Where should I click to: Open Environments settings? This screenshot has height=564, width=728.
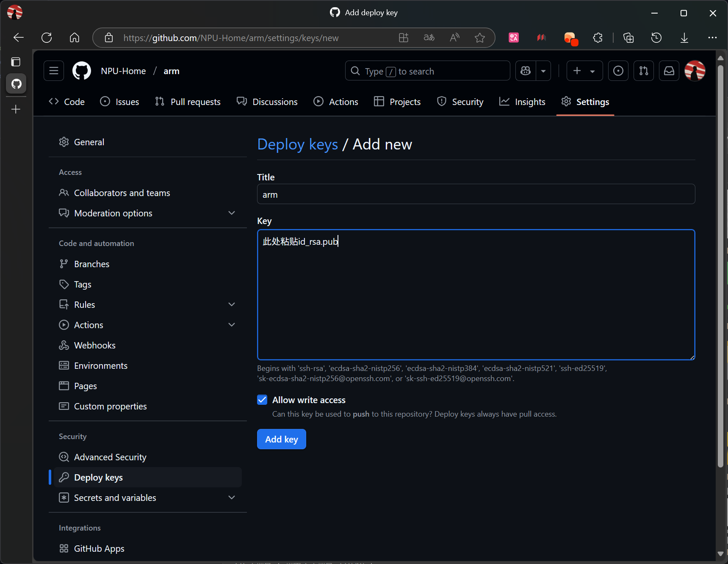point(148,366)
